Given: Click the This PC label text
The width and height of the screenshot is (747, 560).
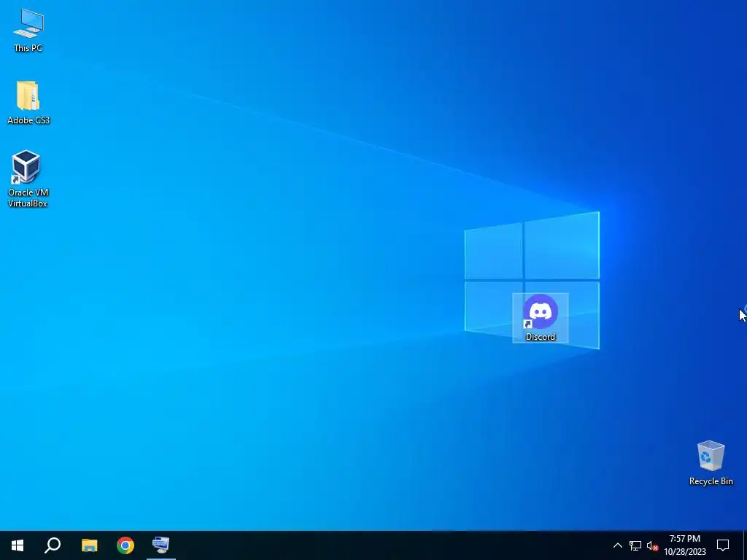Looking at the screenshot, I should 28,47.
